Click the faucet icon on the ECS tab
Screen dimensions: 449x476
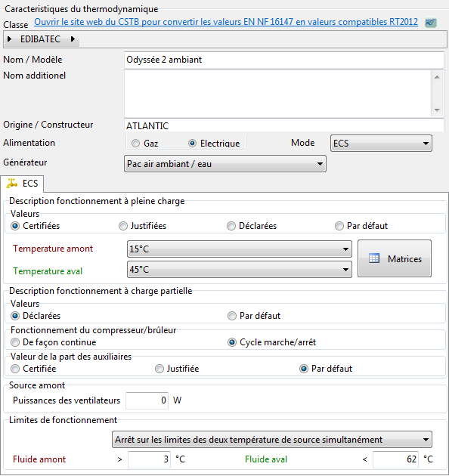[12, 184]
